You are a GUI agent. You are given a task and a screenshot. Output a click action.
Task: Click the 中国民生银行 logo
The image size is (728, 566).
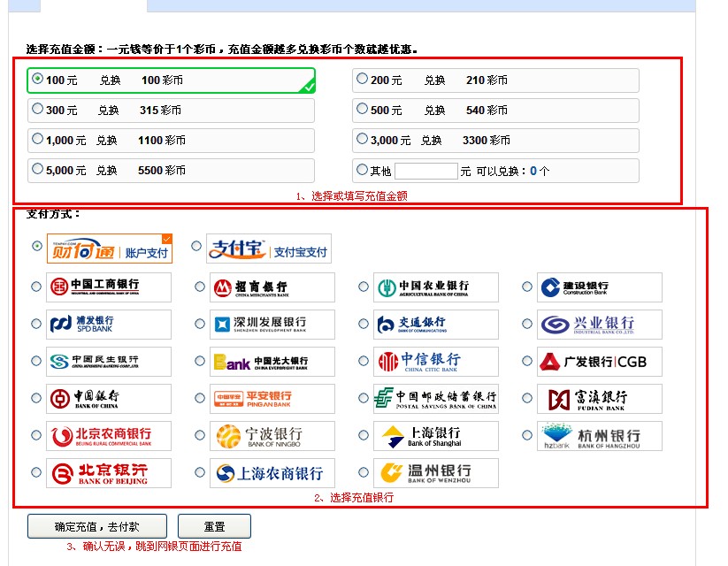[x=109, y=362]
